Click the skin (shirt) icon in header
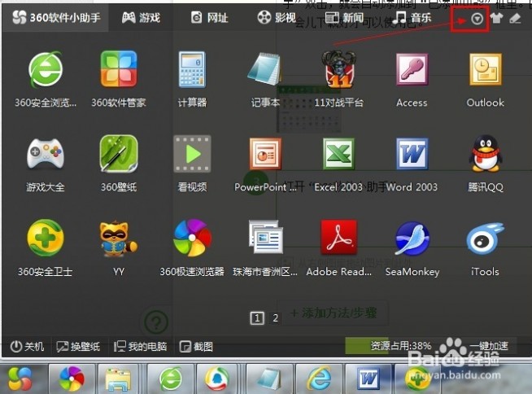This screenshot has width=532, height=394. tap(496, 19)
